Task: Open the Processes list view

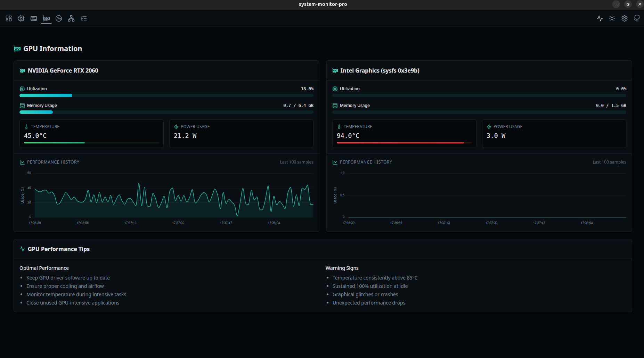Action: tap(83, 18)
